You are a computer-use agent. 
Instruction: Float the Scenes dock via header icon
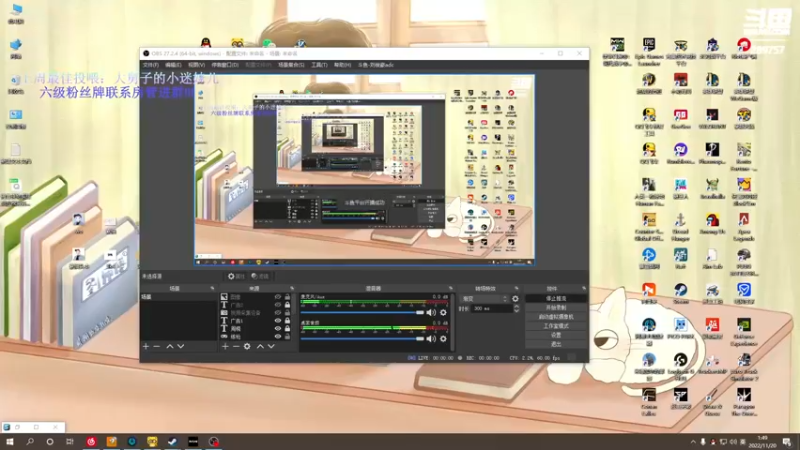pos(212,288)
